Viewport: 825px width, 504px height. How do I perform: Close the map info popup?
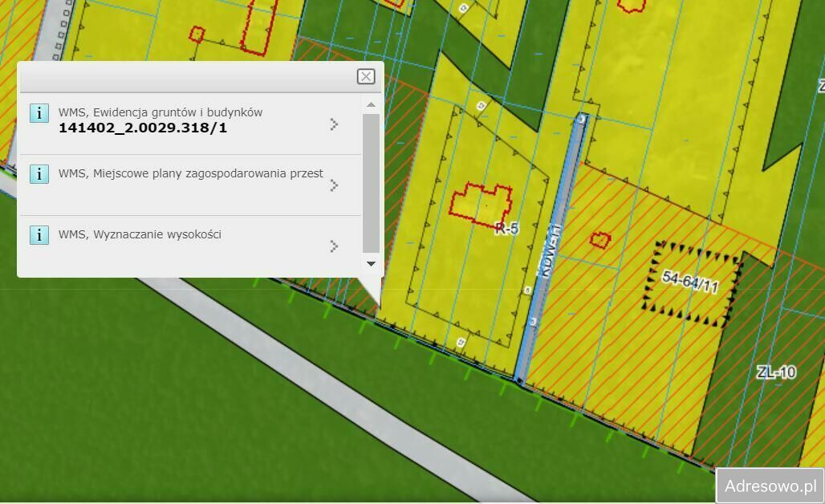click(366, 77)
